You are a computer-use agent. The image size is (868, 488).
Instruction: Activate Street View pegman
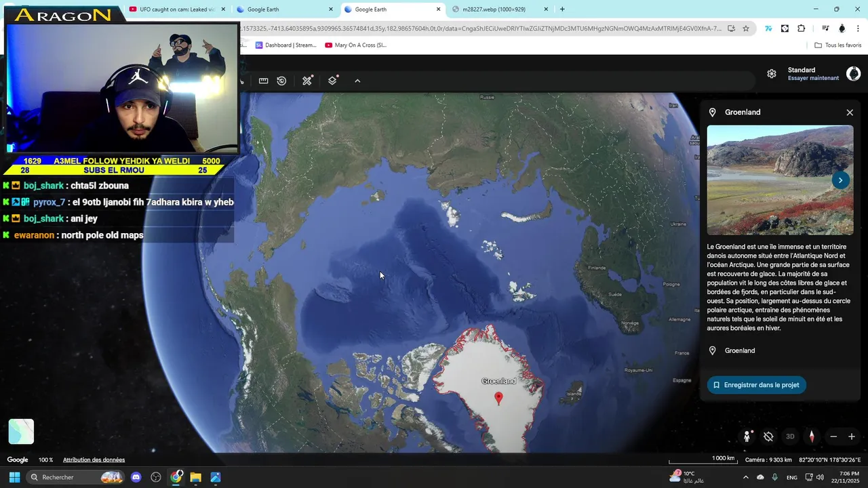coord(747,436)
